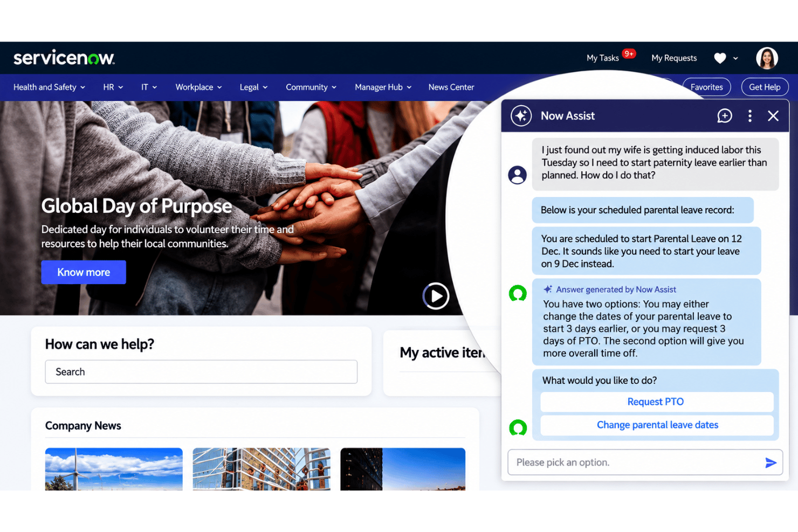798x532 pixels.
Task: Play the Global Day of Purpose video
Action: click(x=436, y=296)
